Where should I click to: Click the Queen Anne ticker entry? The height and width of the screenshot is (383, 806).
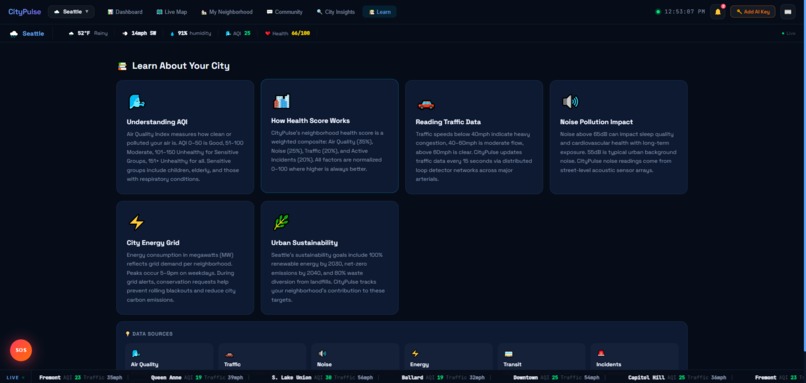(197, 377)
